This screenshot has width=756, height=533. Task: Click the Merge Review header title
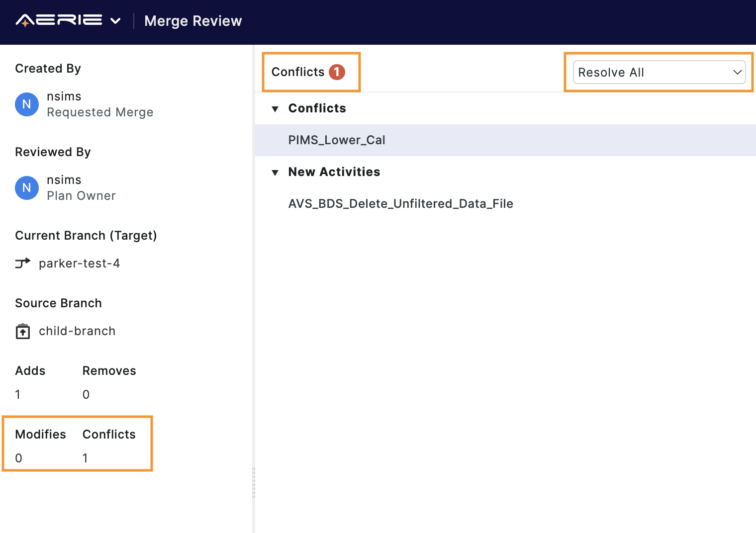(x=193, y=21)
